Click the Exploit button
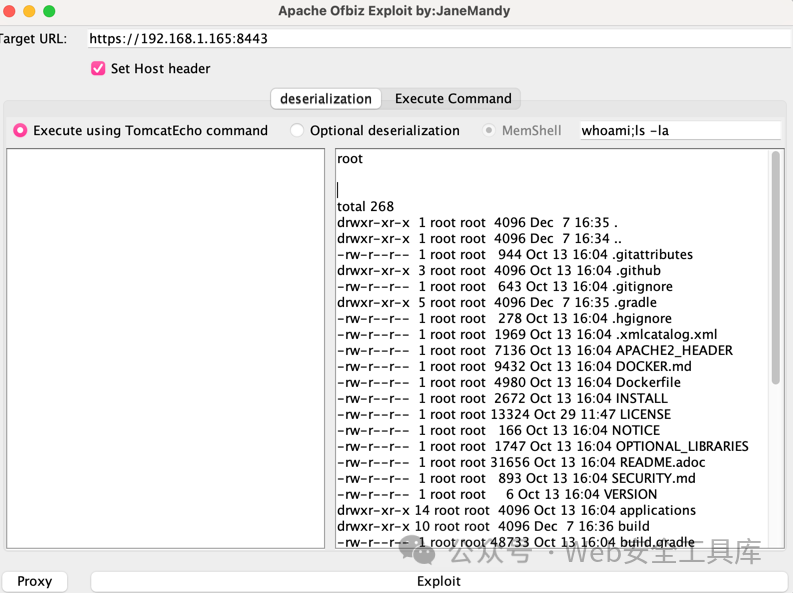 coord(438,581)
